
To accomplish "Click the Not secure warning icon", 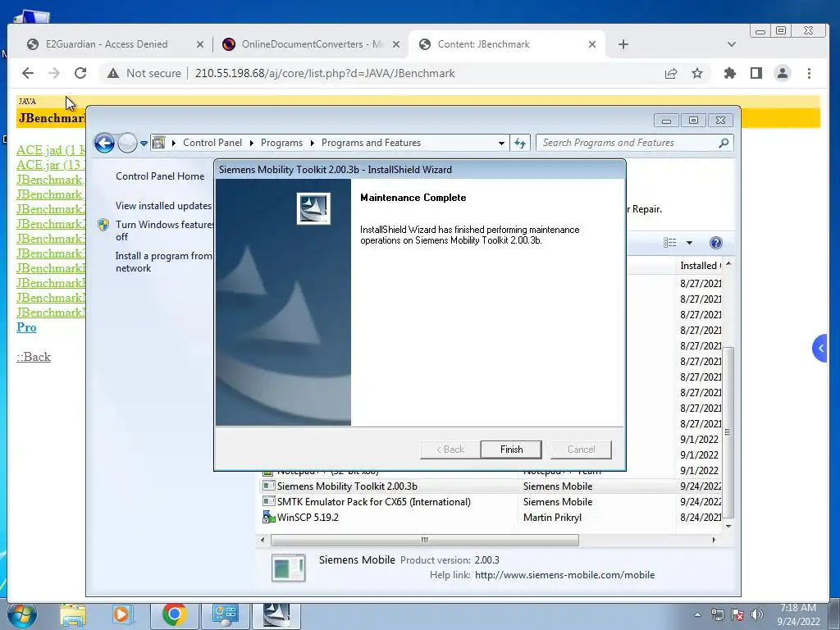I will pyautogui.click(x=113, y=73).
